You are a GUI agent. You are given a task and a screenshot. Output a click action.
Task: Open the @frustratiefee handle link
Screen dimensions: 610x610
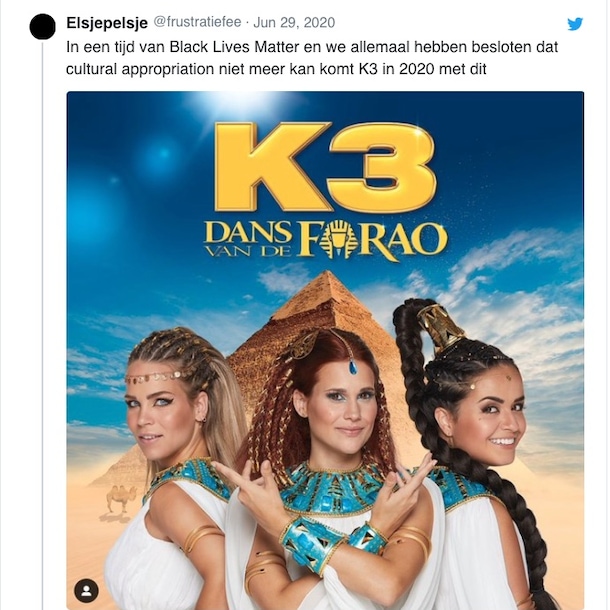pos(197,22)
